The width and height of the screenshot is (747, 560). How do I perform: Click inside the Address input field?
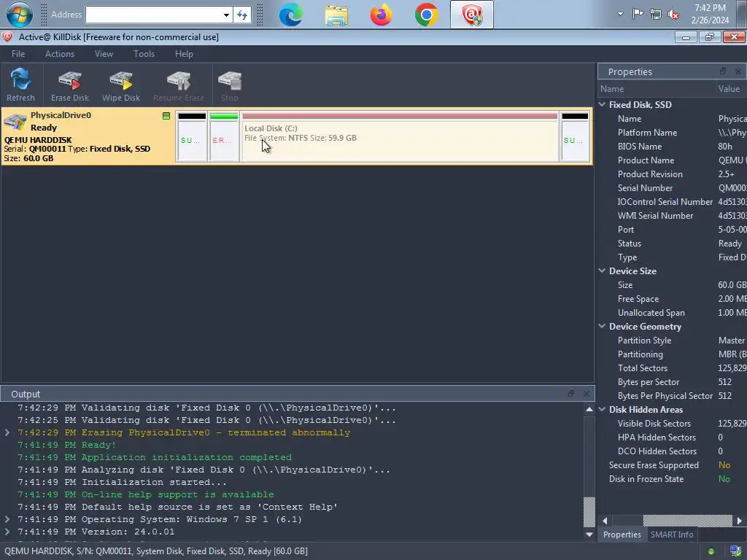click(153, 15)
